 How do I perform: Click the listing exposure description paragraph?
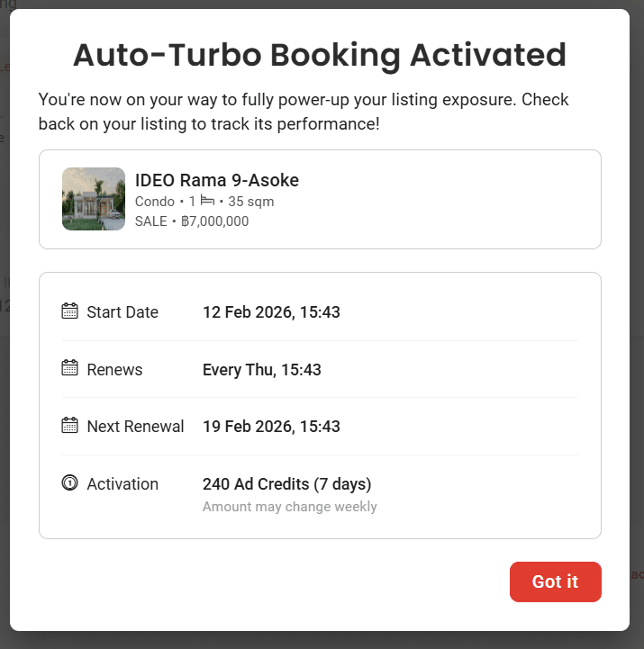coord(304,111)
